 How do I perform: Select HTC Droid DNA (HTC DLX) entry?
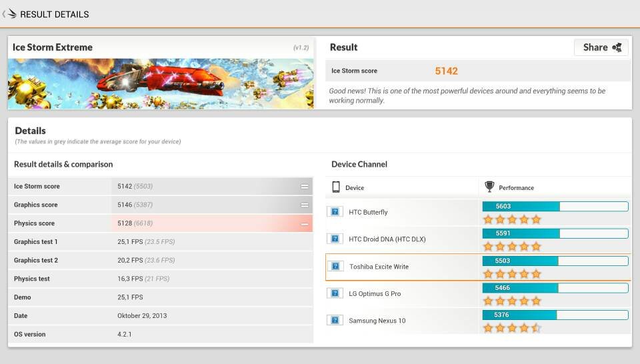tap(387, 239)
